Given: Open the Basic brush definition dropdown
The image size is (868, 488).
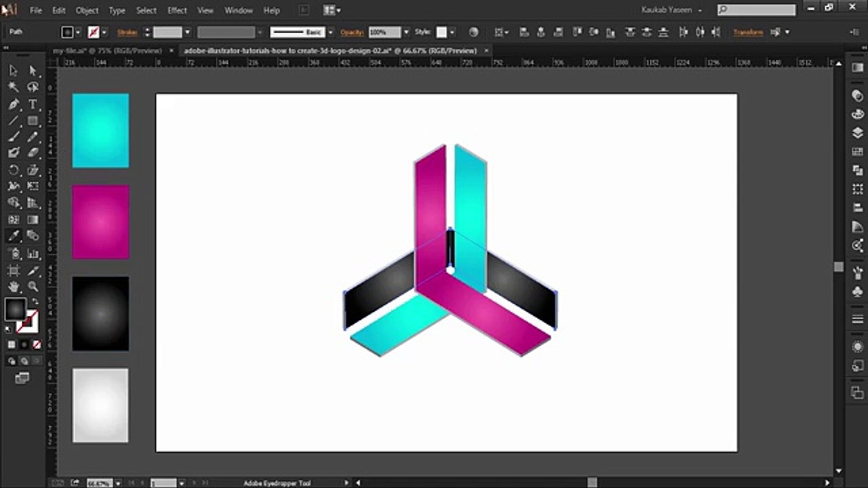Looking at the screenshot, I should 332,32.
